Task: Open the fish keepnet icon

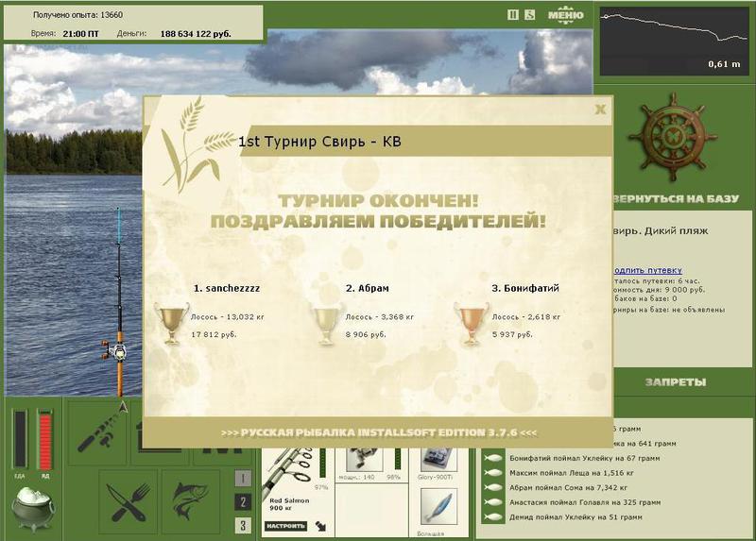Action: coord(191,502)
